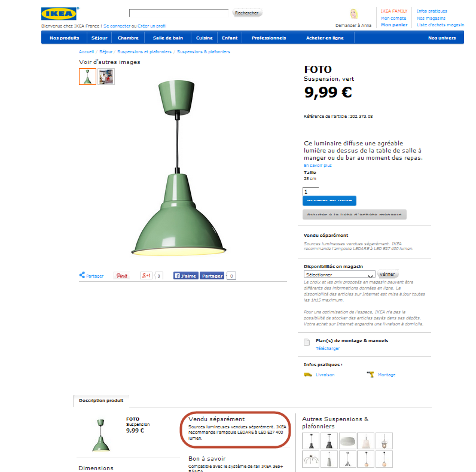Click the Vérifier availability button
The width and height of the screenshot is (476, 472).
387,274
